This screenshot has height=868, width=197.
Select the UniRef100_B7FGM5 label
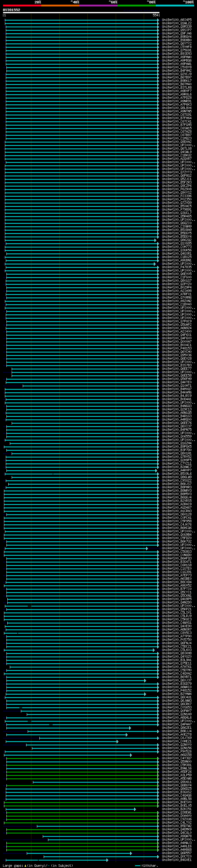pyautogui.click(x=177, y=125)
